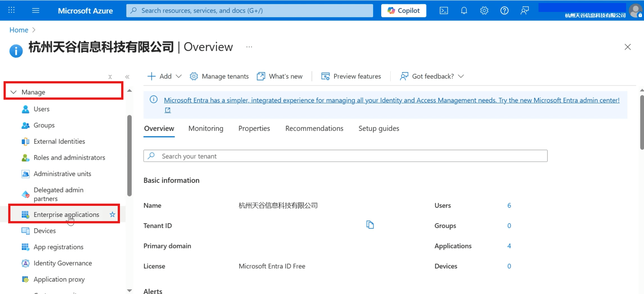Switch to the Setup guides tab
Viewport: 644px width, 294px height.
[379, 128]
